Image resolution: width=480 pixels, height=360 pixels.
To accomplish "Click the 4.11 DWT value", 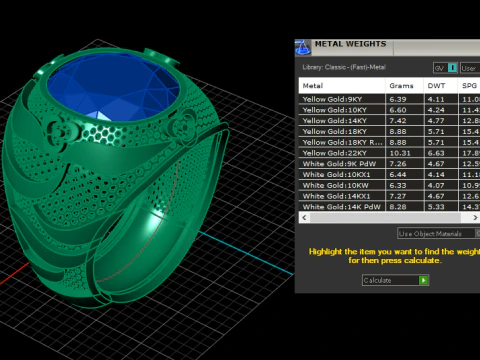I will click(x=436, y=99).
